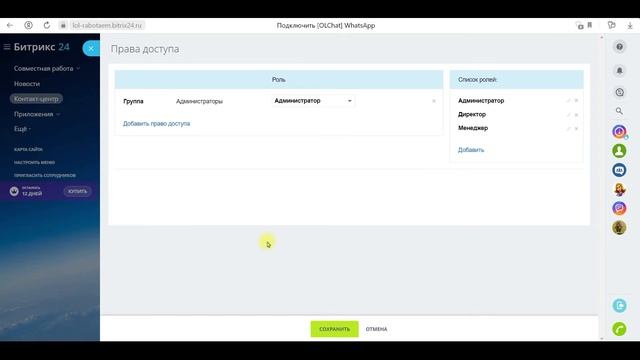Go back using the browser back arrow

coord(10,25)
